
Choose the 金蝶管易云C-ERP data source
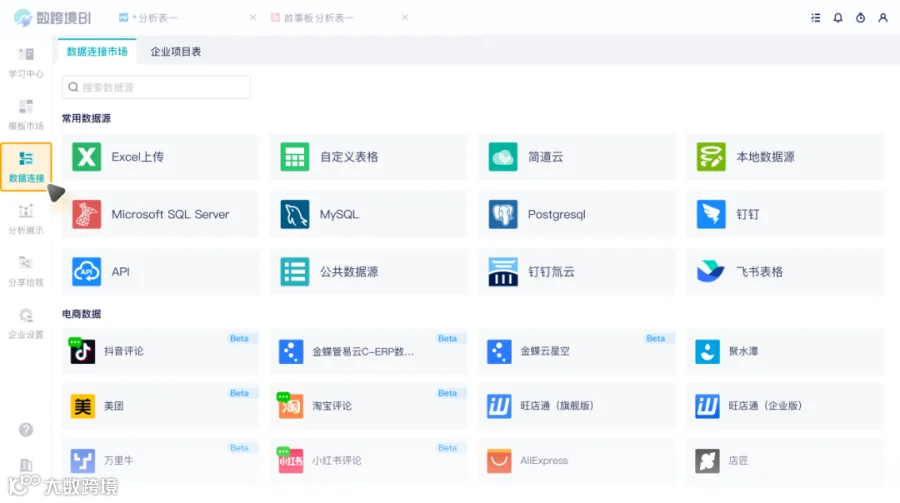pos(368,351)
